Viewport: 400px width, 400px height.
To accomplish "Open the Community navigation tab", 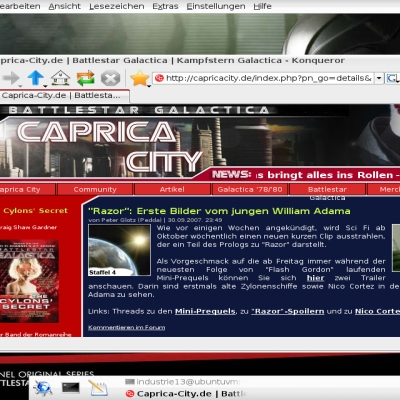I will (95, 189).
